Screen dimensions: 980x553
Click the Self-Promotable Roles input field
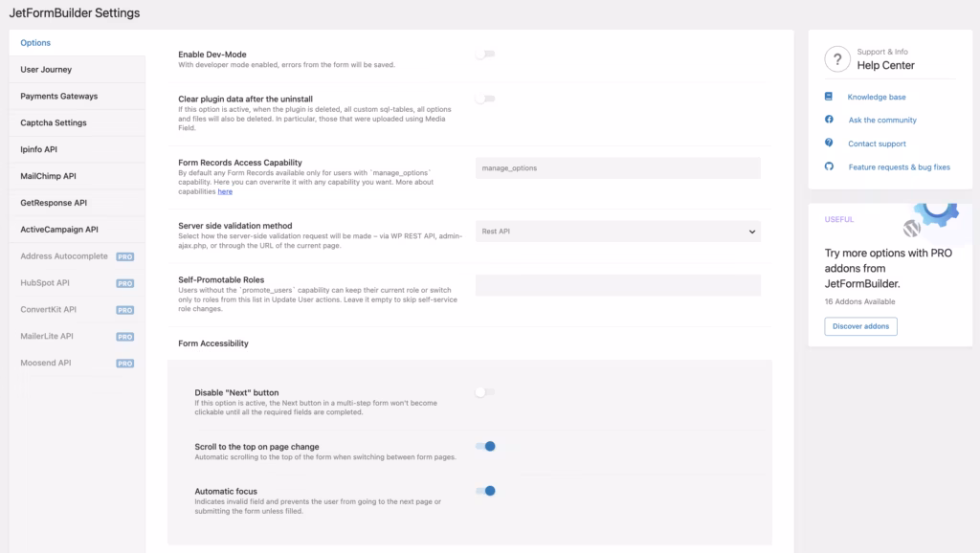(617, 285)
